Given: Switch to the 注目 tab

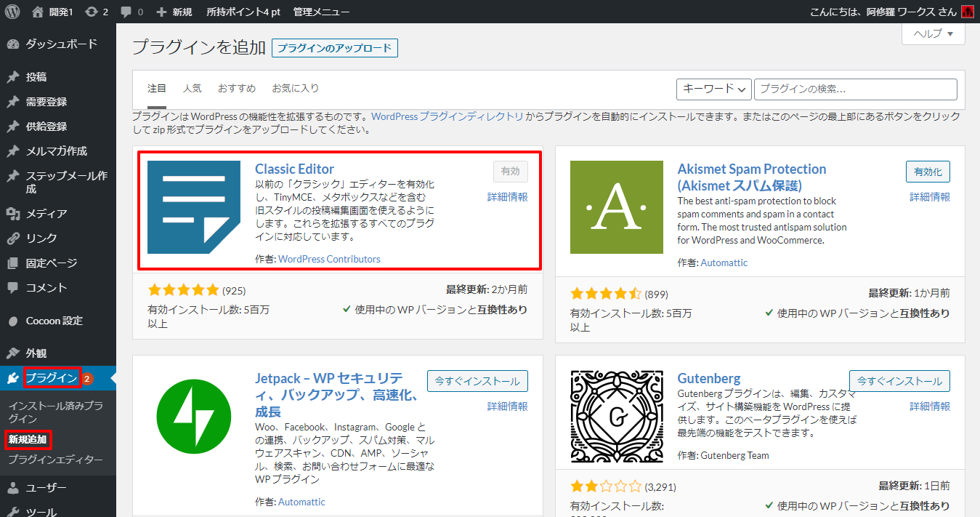Looking at the screenshot, I should click(157, 89).
